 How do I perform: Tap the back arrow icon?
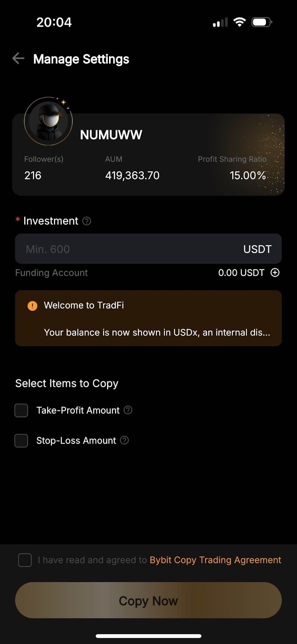tap(18, 59)
